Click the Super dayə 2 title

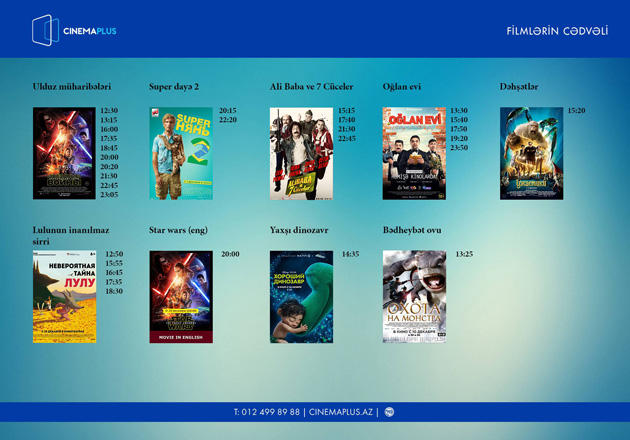point(174,87)
